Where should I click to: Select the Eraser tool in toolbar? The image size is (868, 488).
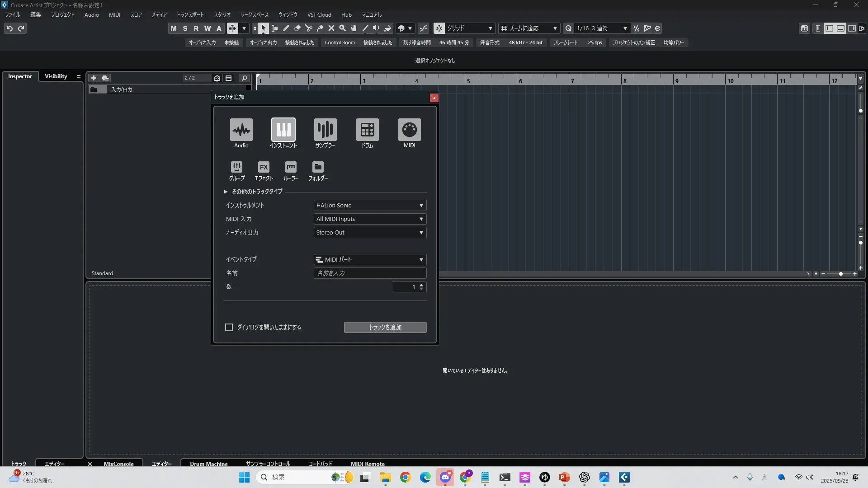(x=297, y=28)
